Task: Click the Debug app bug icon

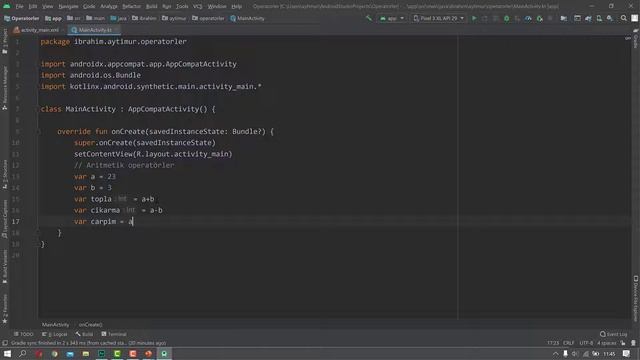Action: 507,18
